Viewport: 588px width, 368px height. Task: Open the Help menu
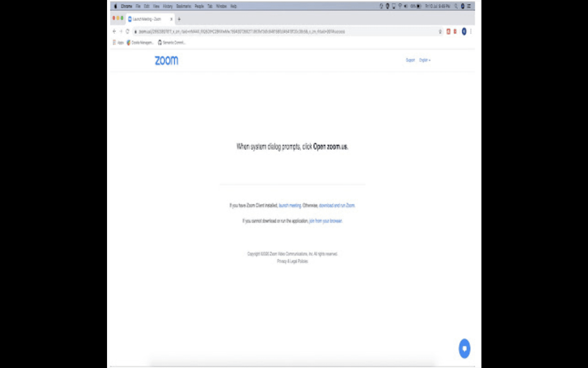(233, 6)
